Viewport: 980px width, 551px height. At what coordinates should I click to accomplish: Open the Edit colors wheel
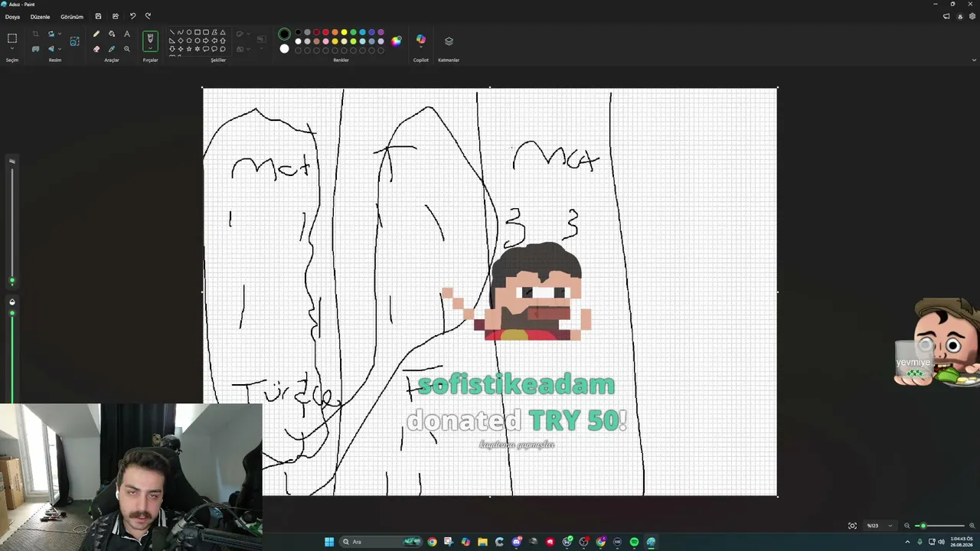click(x=396, y=41)
